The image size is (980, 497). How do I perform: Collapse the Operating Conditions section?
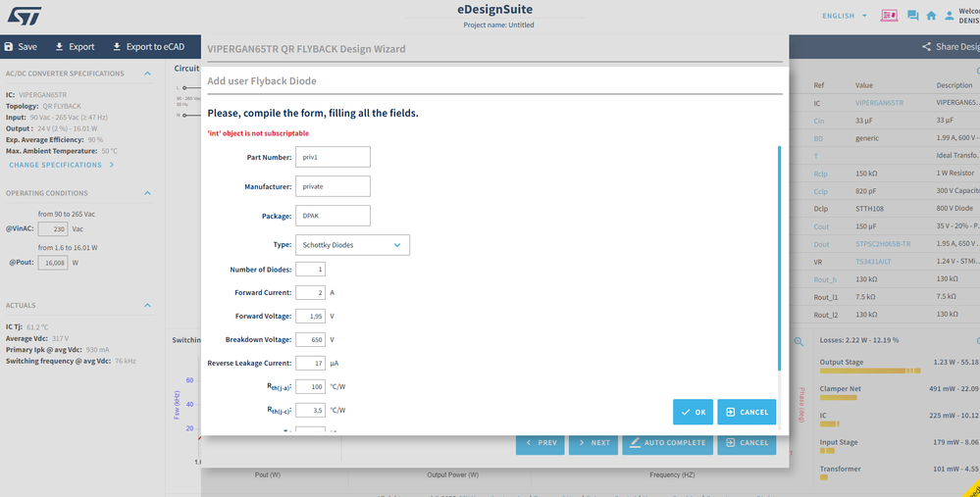[147, 193]
